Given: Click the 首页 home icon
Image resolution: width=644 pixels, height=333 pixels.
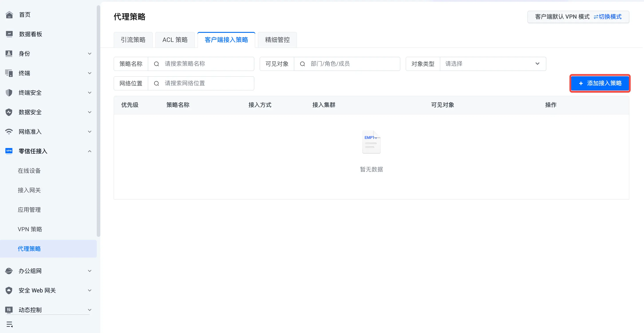Looking at the screenshot, I should (9, 15).
